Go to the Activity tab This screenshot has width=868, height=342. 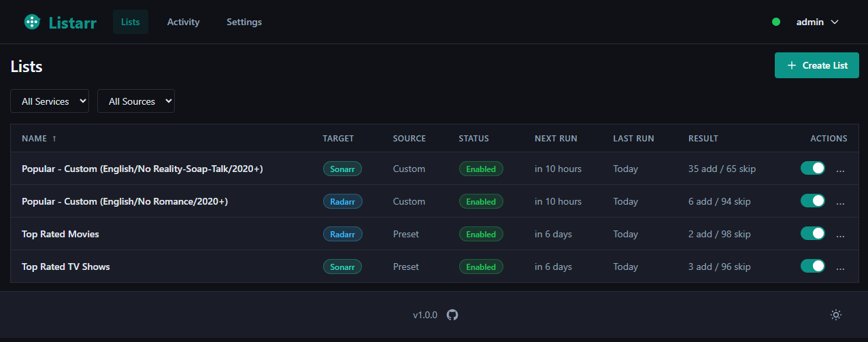[x=184, y=22]
